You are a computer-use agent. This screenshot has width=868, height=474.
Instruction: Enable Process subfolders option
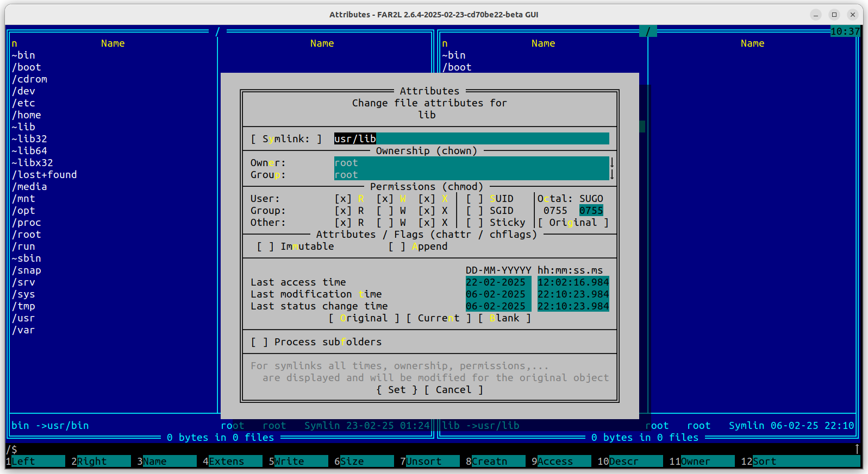point(259,342)
